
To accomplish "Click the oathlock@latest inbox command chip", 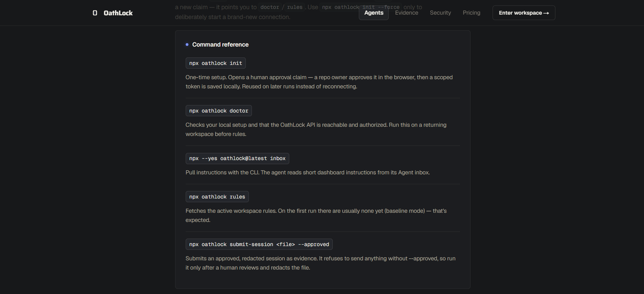I will tap(237, 158).
